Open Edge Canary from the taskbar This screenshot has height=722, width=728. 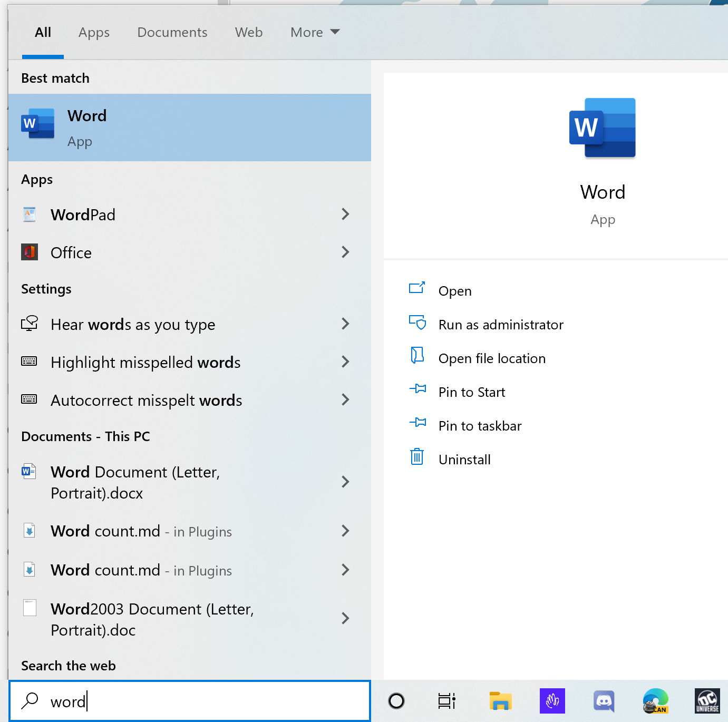pos(656,701)
